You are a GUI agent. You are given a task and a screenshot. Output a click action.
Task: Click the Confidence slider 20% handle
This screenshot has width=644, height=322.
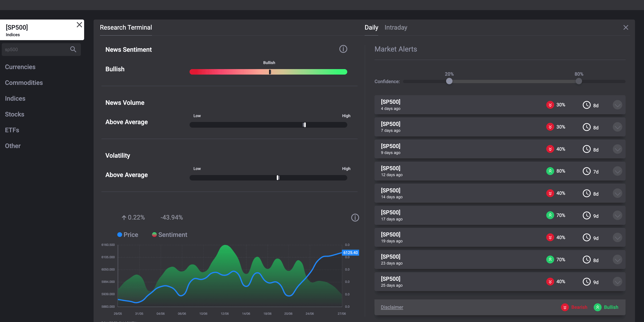pyautogui.click(x=449, y=81)
